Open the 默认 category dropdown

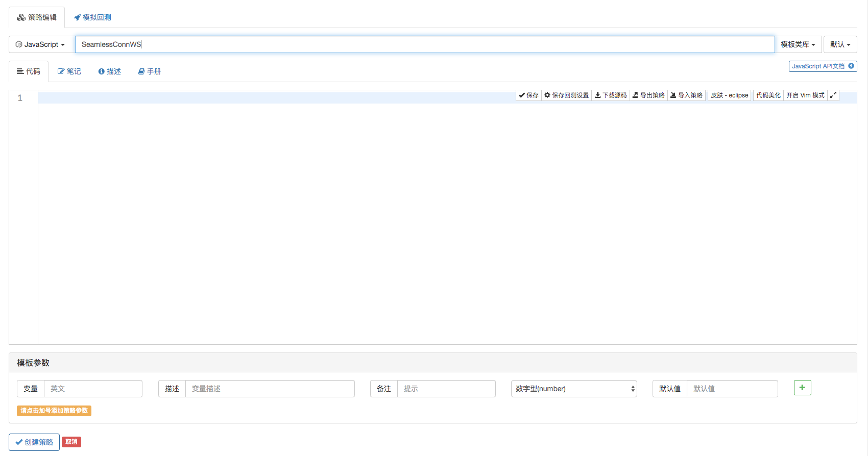click(x=840, y=44)
